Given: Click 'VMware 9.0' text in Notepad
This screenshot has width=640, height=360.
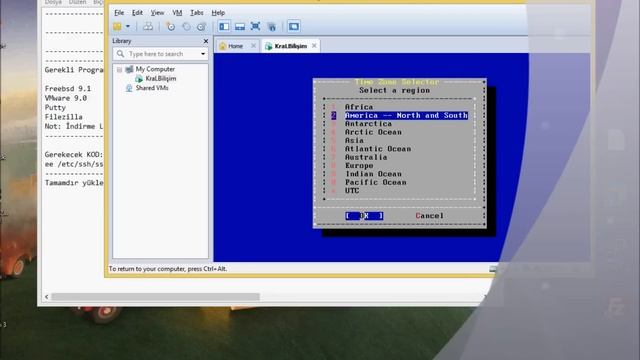Looking at the screenshot, I should pyautogui.click(x=66, y=98).
